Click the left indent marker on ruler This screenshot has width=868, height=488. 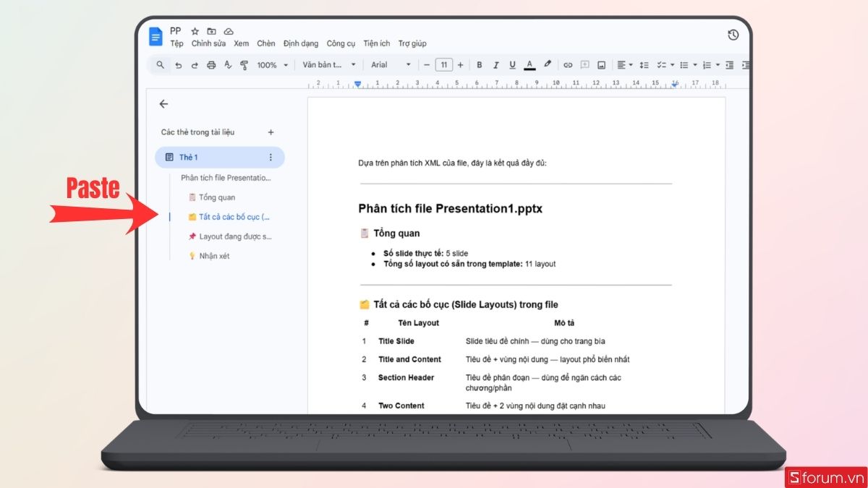357,85
